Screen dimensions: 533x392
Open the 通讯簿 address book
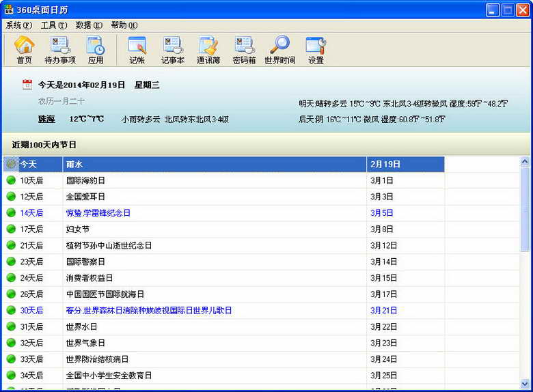208,50
